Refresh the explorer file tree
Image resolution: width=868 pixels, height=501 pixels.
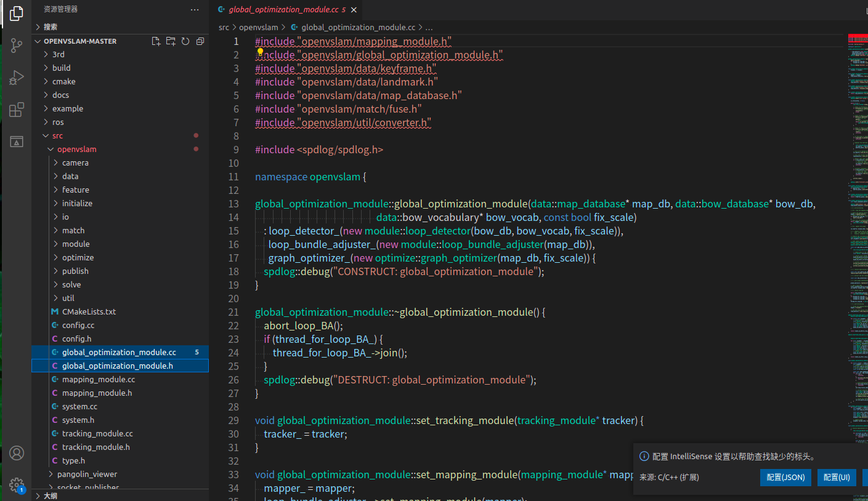click(185, 41)
